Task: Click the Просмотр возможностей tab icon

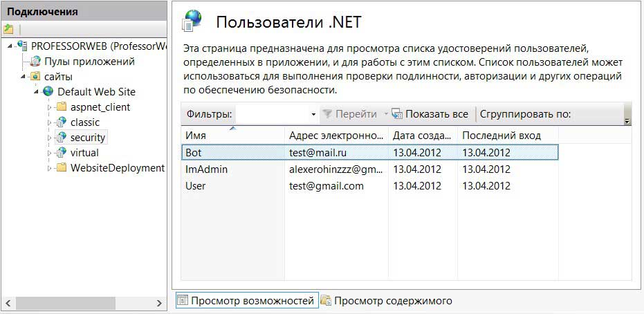Action: (x=183, y=300)
